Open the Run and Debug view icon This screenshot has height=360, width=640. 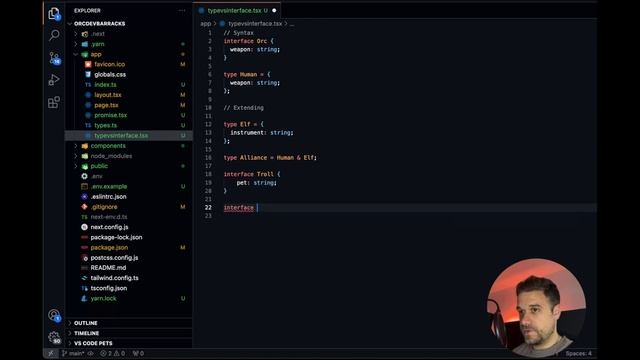[54, 80]
